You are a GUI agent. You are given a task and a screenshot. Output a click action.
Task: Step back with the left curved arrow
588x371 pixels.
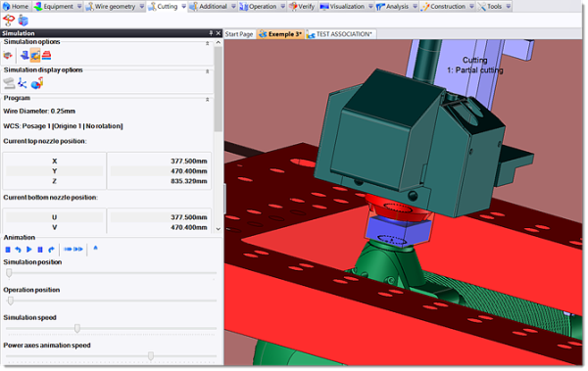(x=18, y=250)
